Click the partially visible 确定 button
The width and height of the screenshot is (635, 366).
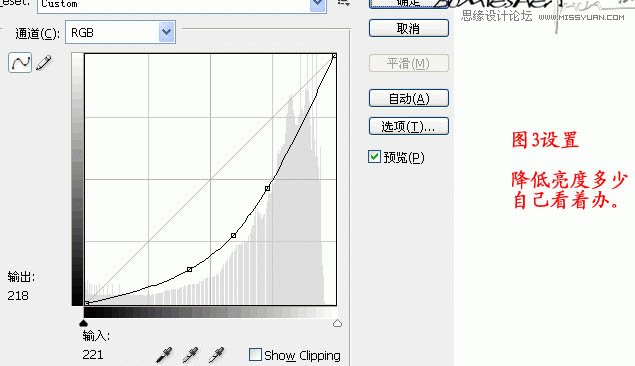(409, 3)
